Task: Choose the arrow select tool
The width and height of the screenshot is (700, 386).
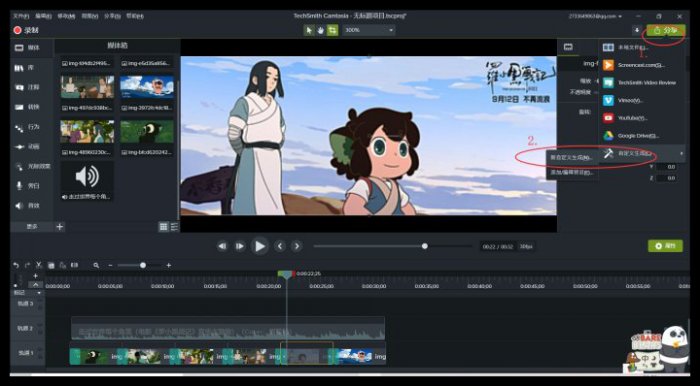Action: [309, 30]
